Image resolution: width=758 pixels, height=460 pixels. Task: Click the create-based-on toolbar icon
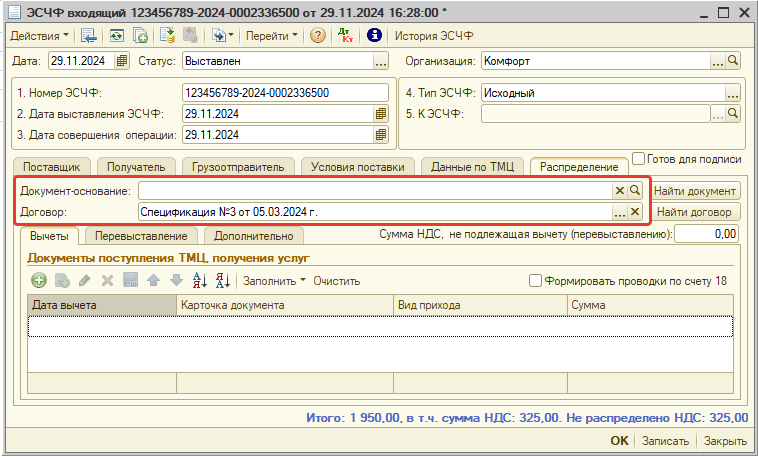pyautogui.click(x=219, y=35)
